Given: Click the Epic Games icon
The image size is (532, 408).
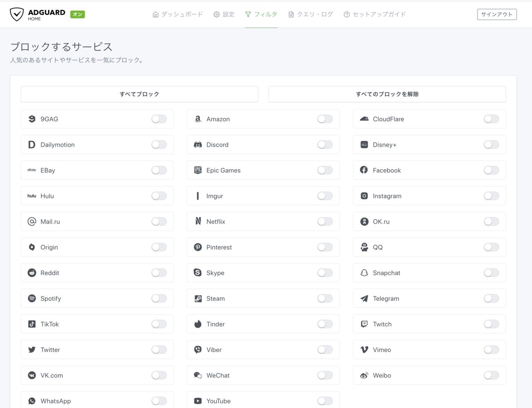Looking at the screenshot, I should (x=198, y=170).
